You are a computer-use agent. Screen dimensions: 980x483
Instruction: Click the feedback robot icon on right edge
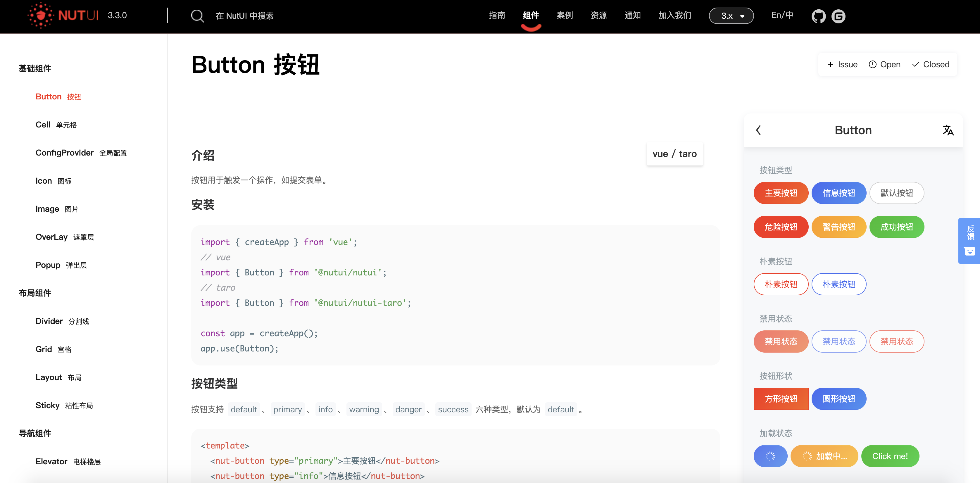(970, 251)
